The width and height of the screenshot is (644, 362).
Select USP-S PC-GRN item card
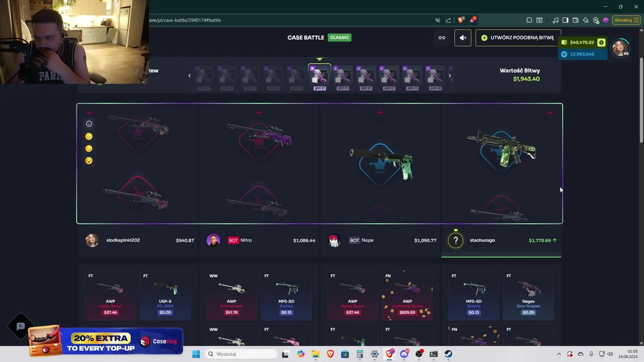[x=165, y=295]
